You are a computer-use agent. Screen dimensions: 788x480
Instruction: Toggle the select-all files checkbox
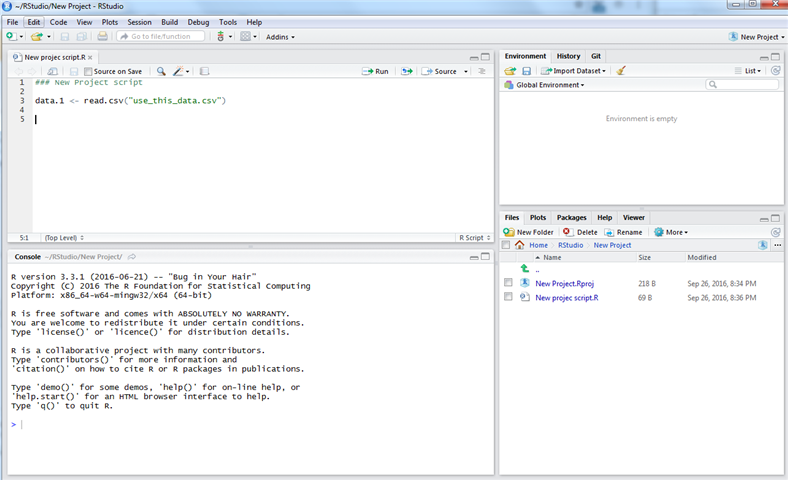coord(506,245)
